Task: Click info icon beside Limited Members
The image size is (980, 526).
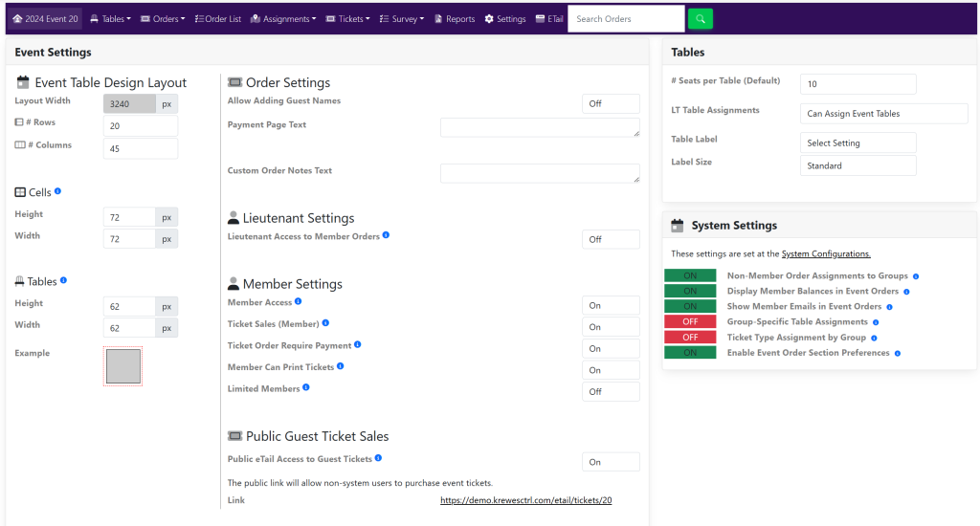Action: click(x=306, y=388)
